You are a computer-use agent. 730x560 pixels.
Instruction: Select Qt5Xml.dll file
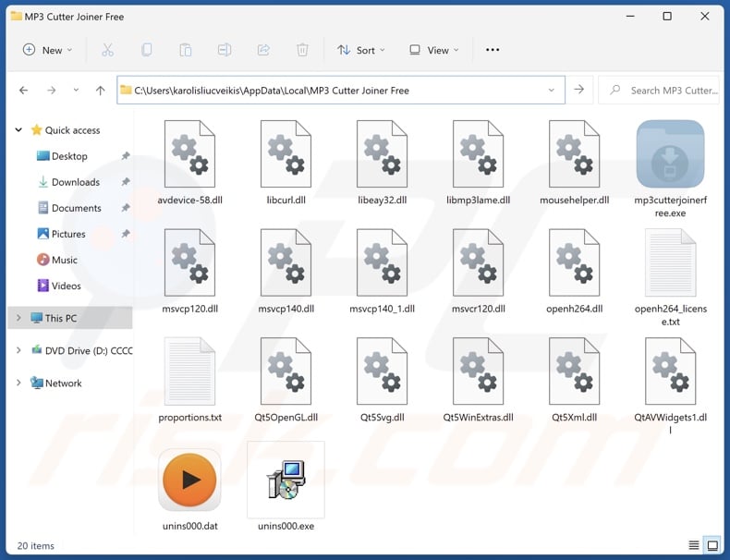pos(575,380)
